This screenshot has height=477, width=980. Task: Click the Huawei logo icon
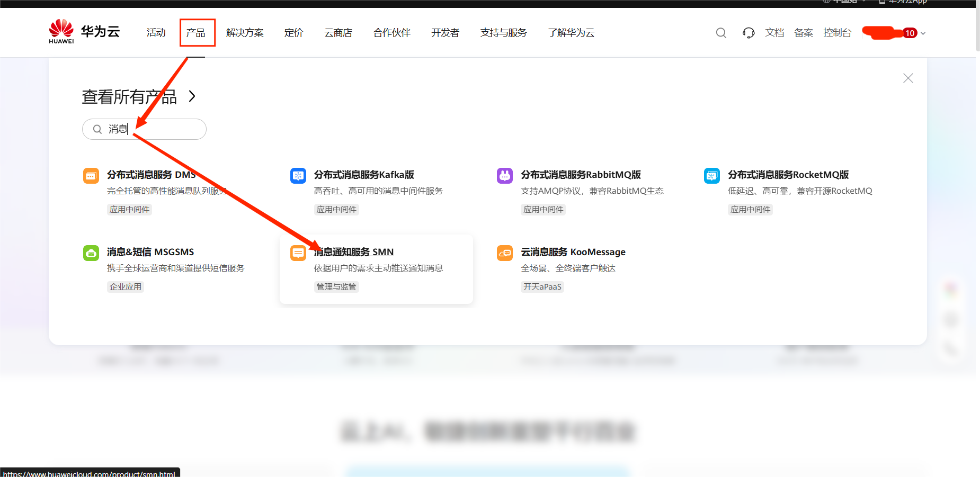coord(61,31)
